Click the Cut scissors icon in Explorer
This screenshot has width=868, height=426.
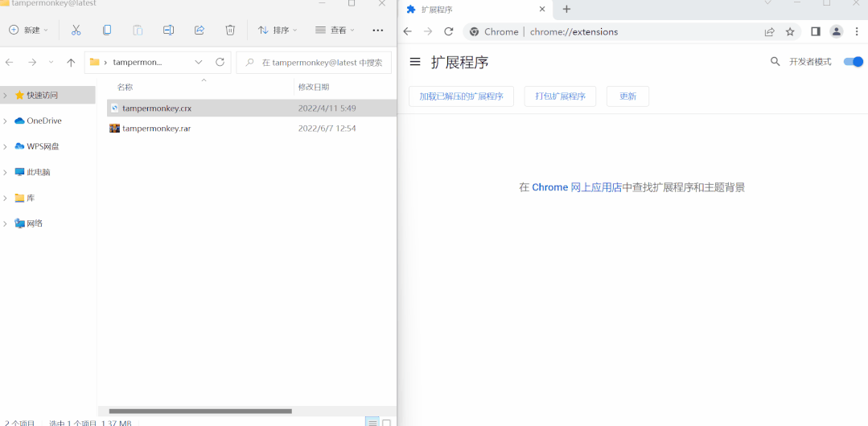coord(76,31)
